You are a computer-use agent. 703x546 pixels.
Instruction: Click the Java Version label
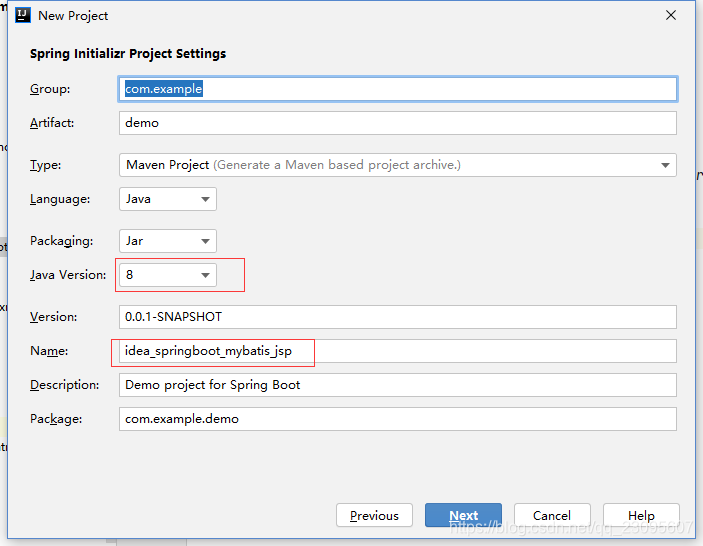68,275
